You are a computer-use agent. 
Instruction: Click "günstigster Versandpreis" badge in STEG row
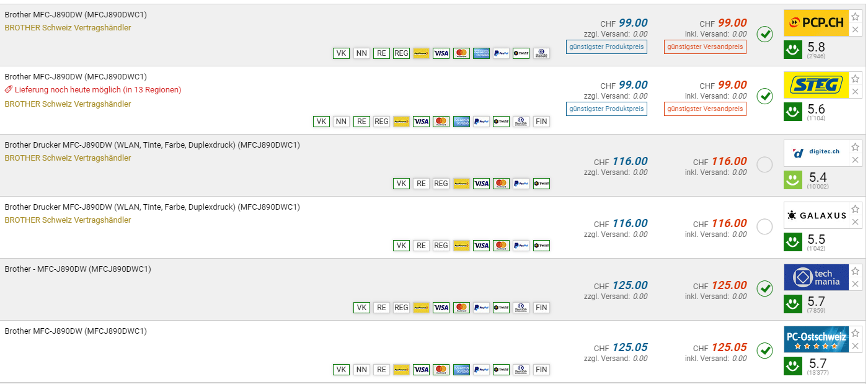pyautogui.click(x=705, y=109)
